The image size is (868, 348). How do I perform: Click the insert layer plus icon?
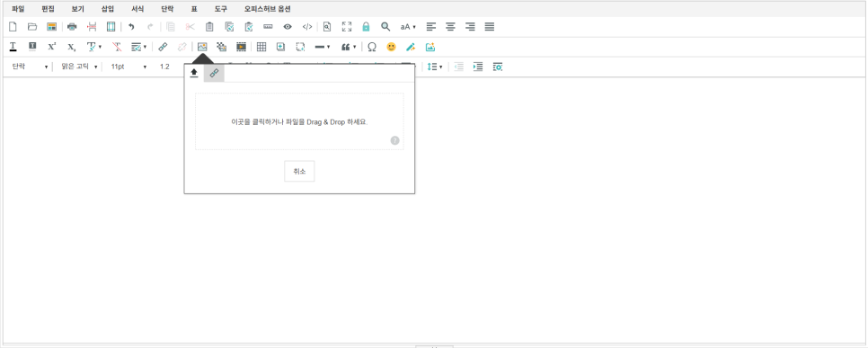click(280, 47)
